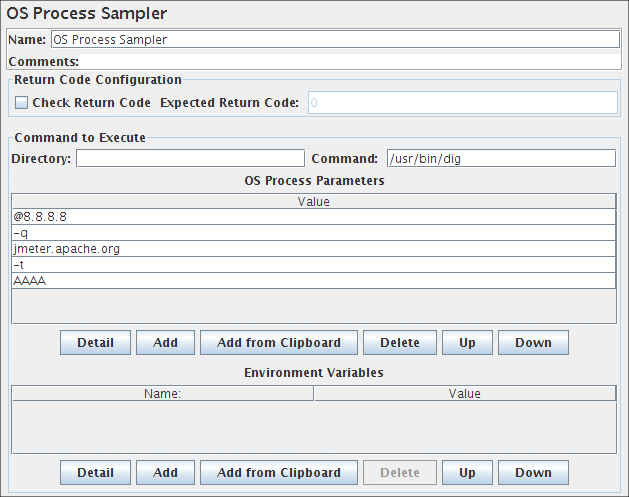Click the Command field showing /usr/bin/dig
Screen dimensions: 629x497
[500, 158]
